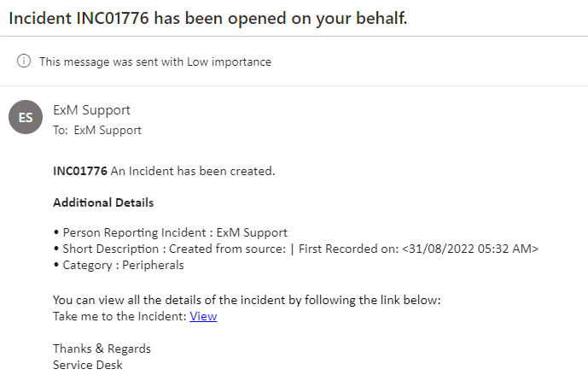The height and width of the screenshot is (381, 588).
Task: Click the Low importance notice text
Action: click(x=155, y=62)
